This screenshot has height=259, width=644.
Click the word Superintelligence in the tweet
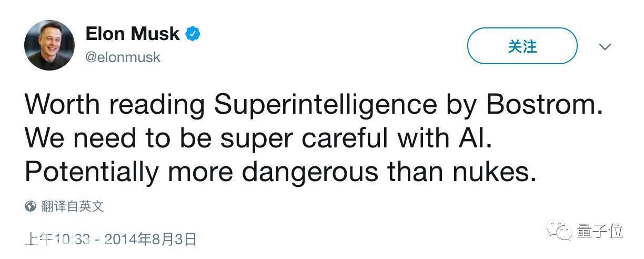(x=325, y=105)
